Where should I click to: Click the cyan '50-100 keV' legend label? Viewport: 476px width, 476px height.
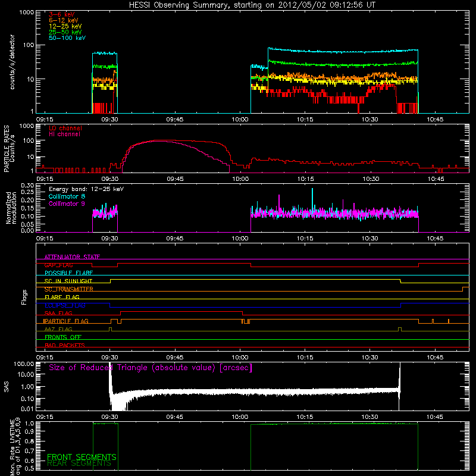(67, 38)
